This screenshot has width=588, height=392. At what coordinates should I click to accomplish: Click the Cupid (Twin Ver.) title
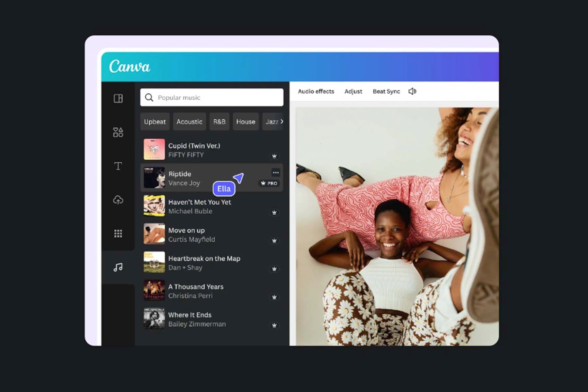click(194, 146)
